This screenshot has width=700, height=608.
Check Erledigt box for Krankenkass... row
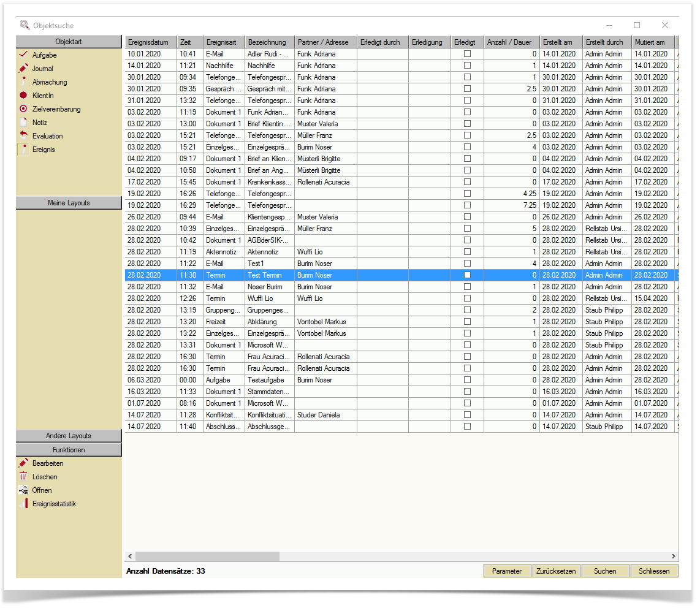(x=468, y=181)
